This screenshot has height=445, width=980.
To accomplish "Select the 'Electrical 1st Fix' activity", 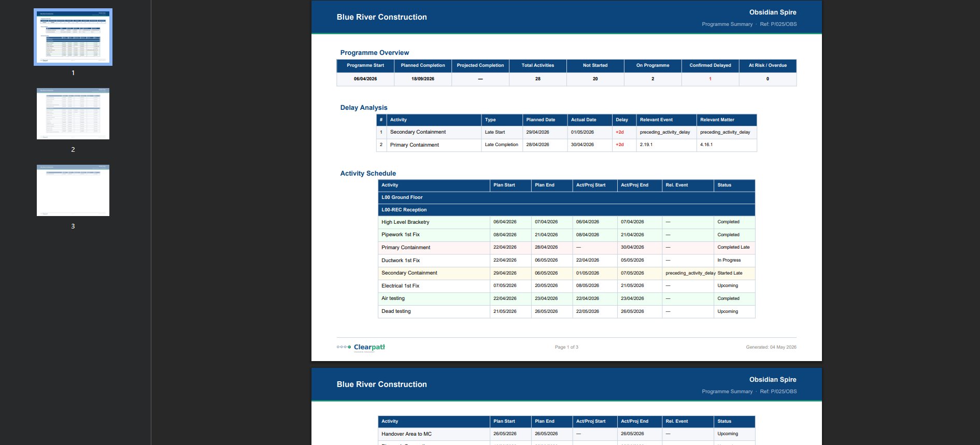I will pos(401,286).
